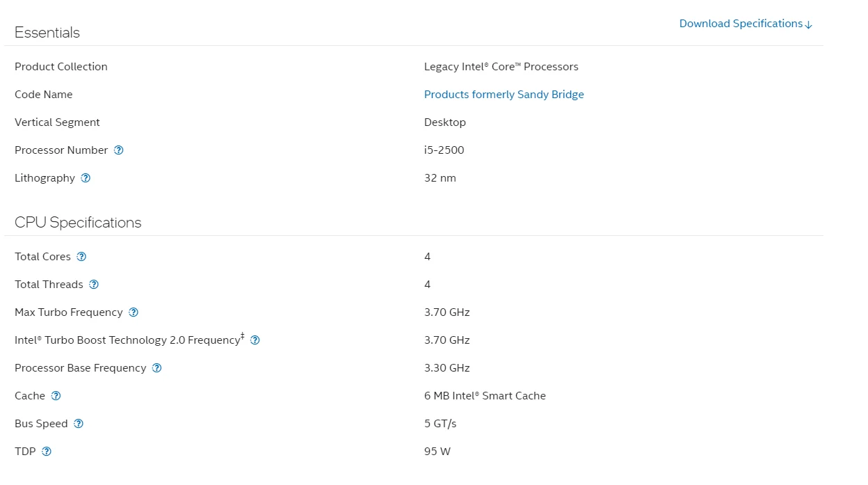Screen dimensions: 868x485
Task: Show Bus Speed help tooltip icon
Action: (79, 424)
